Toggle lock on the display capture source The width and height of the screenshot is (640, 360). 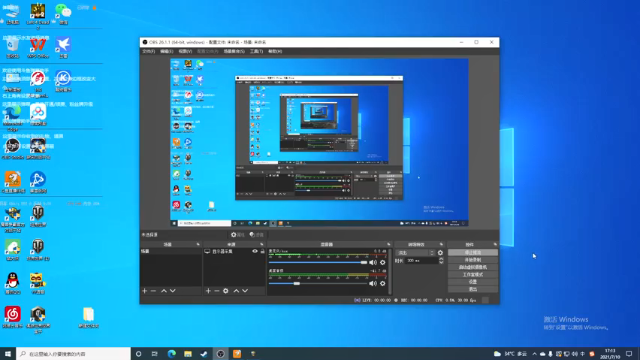point(262,251)
